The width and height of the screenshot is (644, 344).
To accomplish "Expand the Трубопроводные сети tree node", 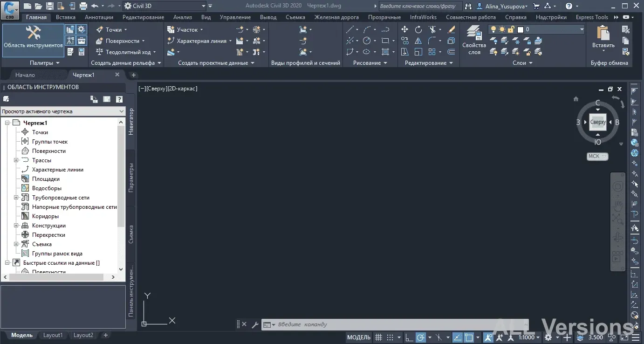I will 16,198.
